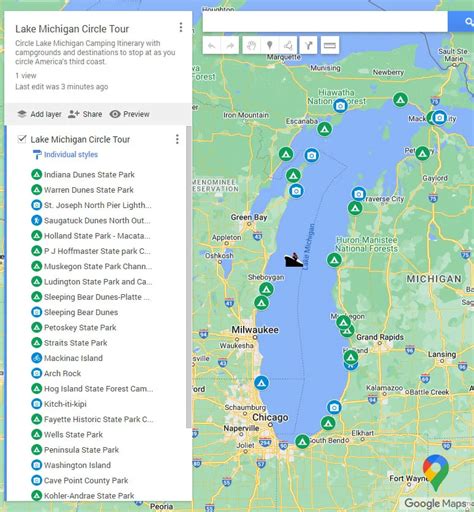
Task: Click camping marker south of Traverse City
Action: [355, 208]
